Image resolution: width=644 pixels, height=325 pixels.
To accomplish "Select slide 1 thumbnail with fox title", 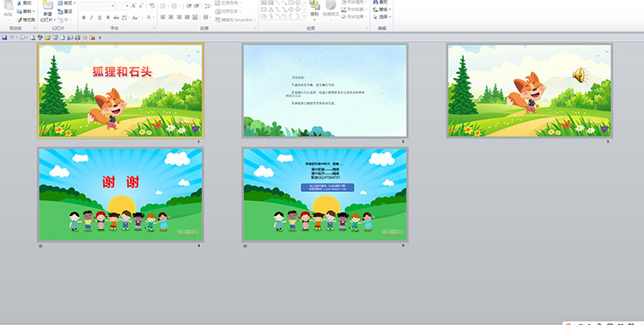I will [121, 91].
